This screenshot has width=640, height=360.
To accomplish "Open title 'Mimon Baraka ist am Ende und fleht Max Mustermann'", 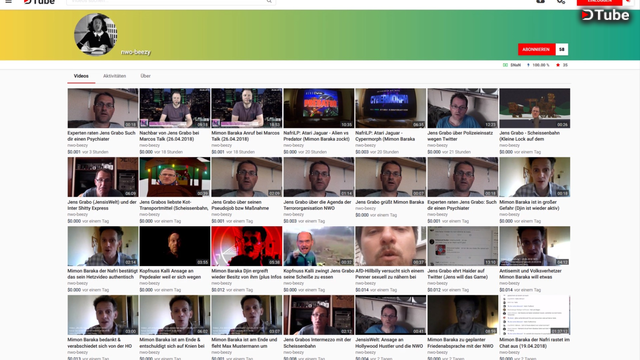I will coord(244,342).
